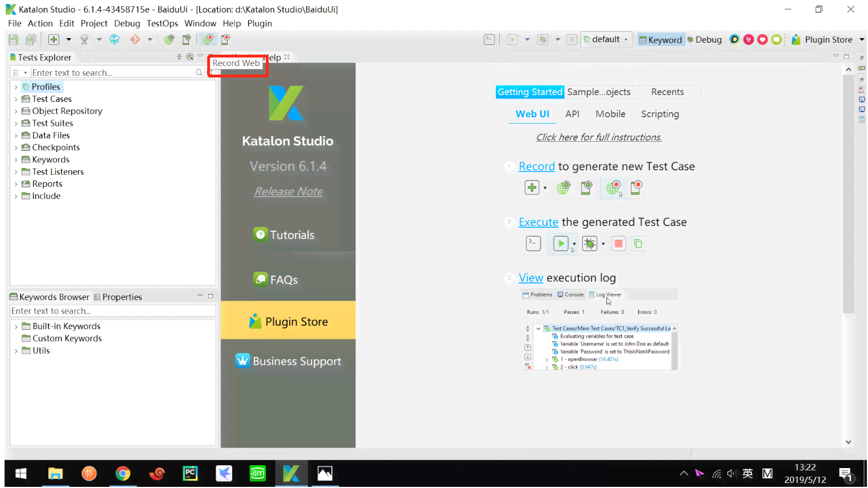
Task: Switch to the Scripting tab
Action: pyautogui.click(x=660, y=114)
